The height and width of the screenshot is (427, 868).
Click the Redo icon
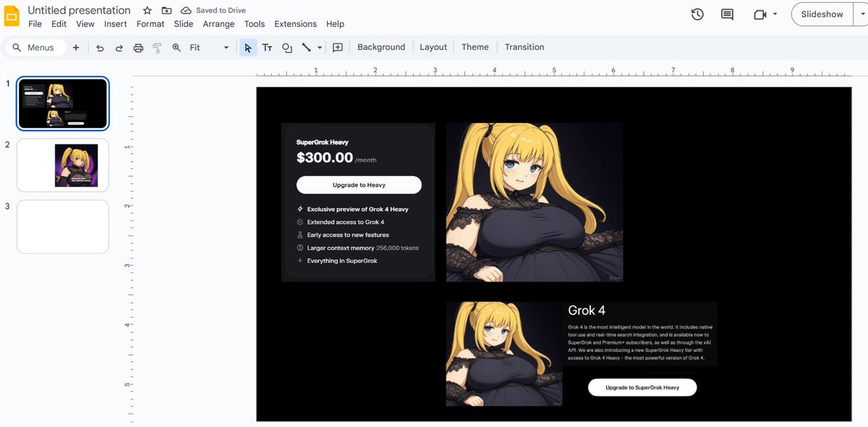click(x=118, y=47)
